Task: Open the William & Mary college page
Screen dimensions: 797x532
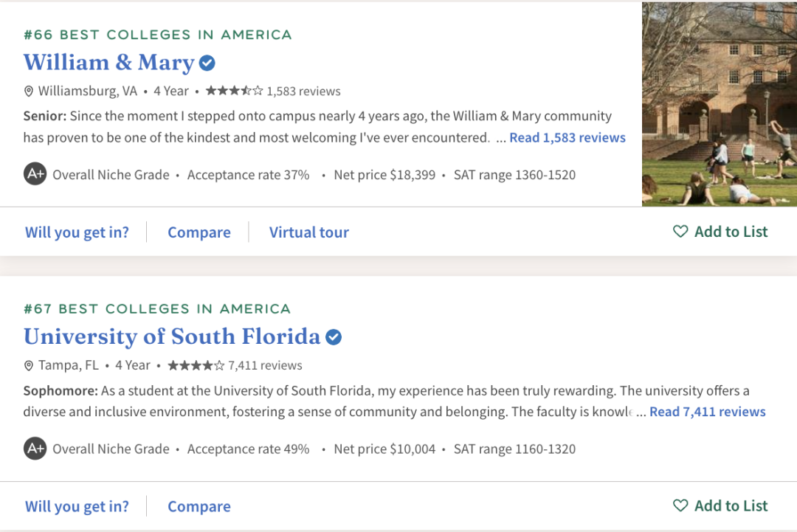Action: [108, 63]
